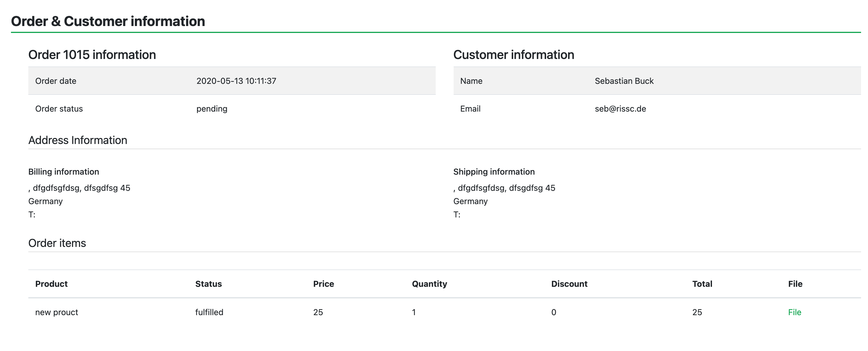Open the File link for new prouct
Viewport: 868px width, 351px height.
click(794, 312)
